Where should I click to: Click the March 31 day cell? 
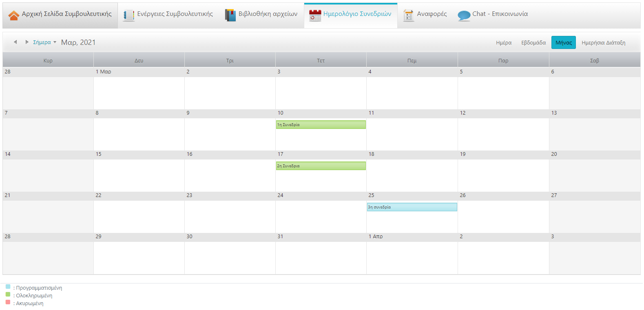321,257
